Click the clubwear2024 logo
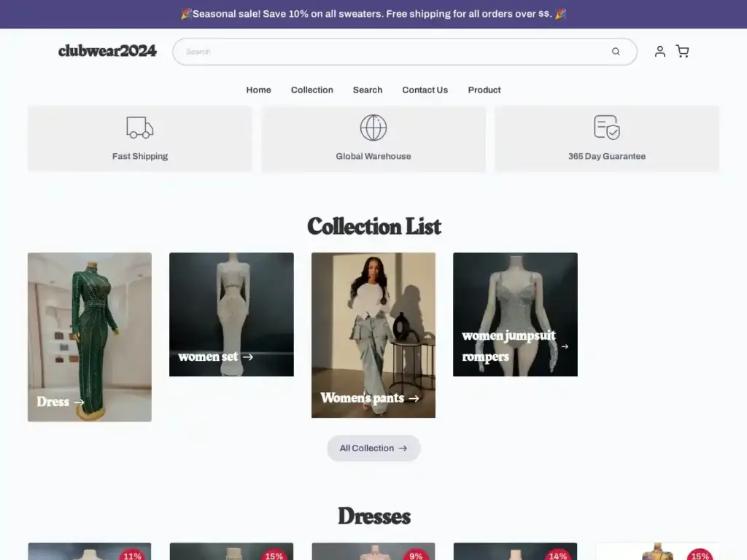This screenshot has height=560, width=747. tap(107, 51)
